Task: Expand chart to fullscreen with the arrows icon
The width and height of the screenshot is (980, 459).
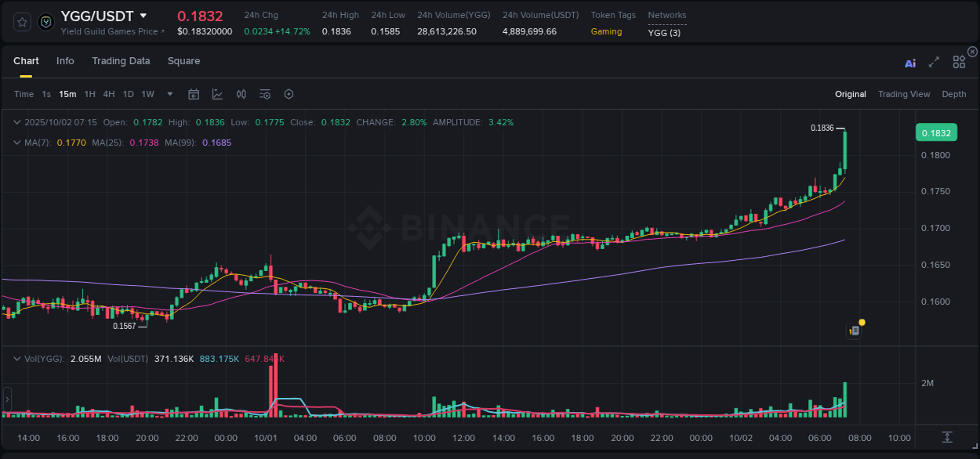Action: tap(934, 63)
